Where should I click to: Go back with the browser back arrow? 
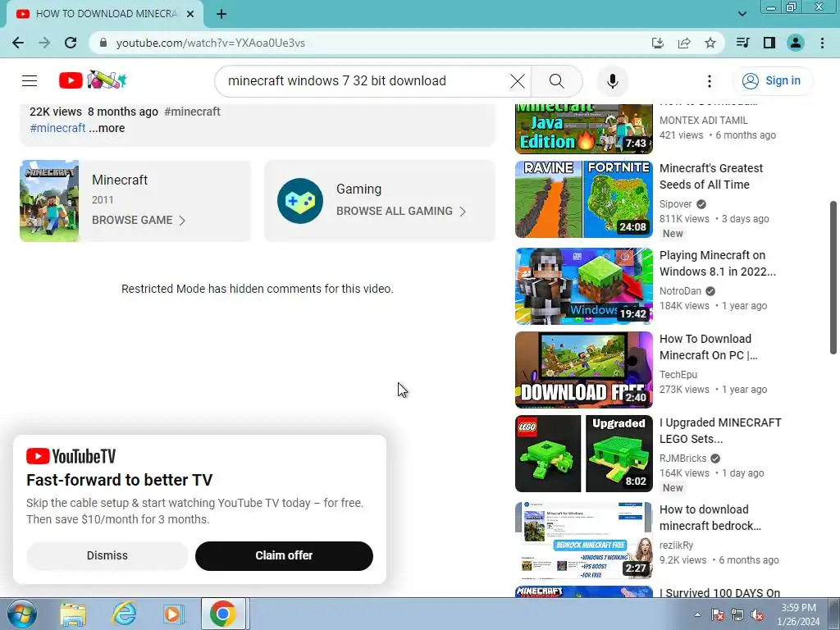point(18,43)
